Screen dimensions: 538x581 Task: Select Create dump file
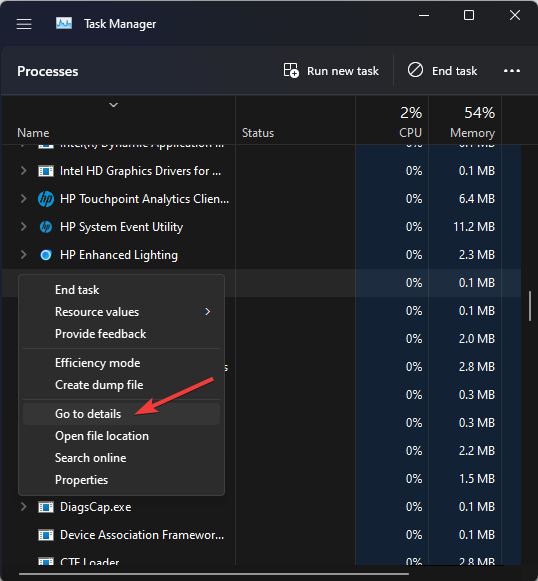point(122,385)
